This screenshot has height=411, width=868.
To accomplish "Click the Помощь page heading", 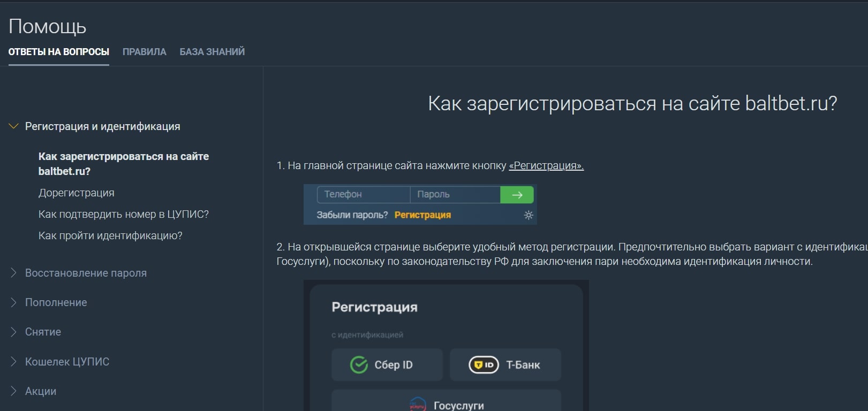I will click(48, 26).
